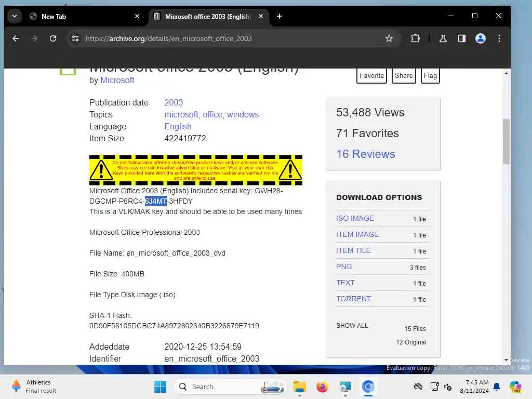The width and height of the screenshot is (532, 399).
Task: Click the highlighted serial key segment
Action: click(156, 201)
